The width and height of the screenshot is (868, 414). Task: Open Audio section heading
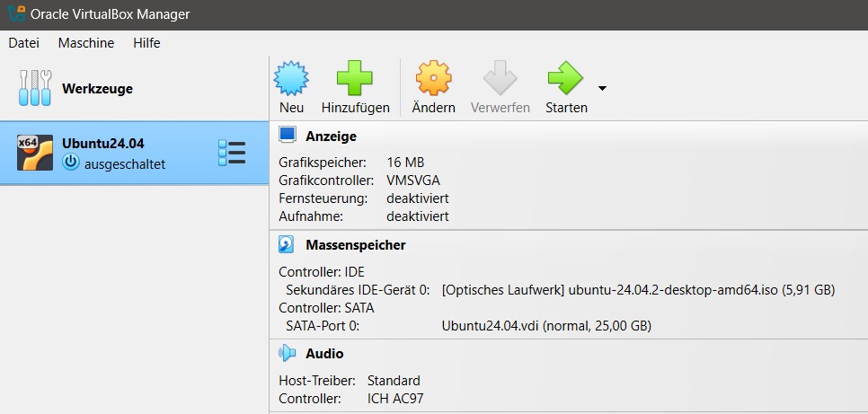324,353
